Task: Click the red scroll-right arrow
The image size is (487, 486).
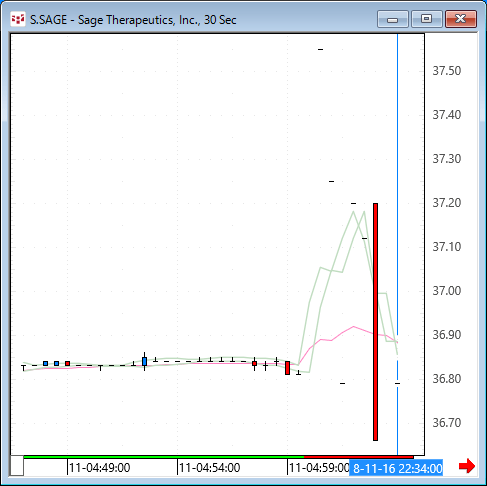Action: click(467, 466)
